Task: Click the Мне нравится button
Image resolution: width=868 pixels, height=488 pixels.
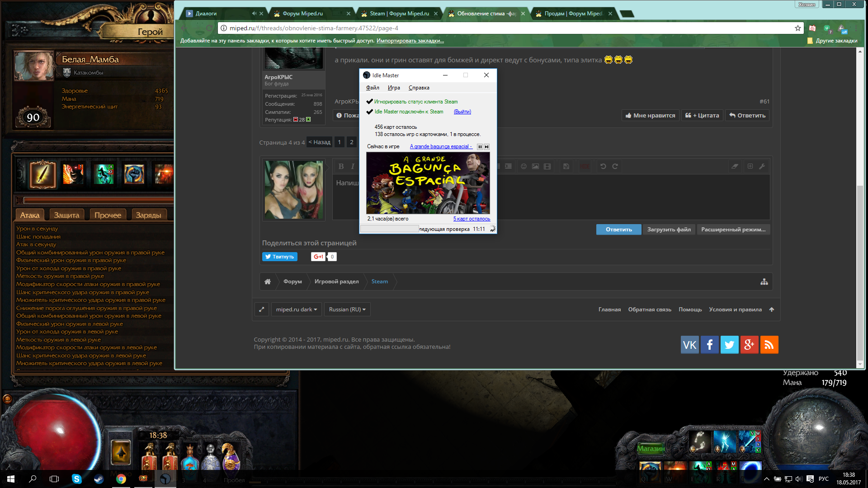Action: [x=650, y=115]
